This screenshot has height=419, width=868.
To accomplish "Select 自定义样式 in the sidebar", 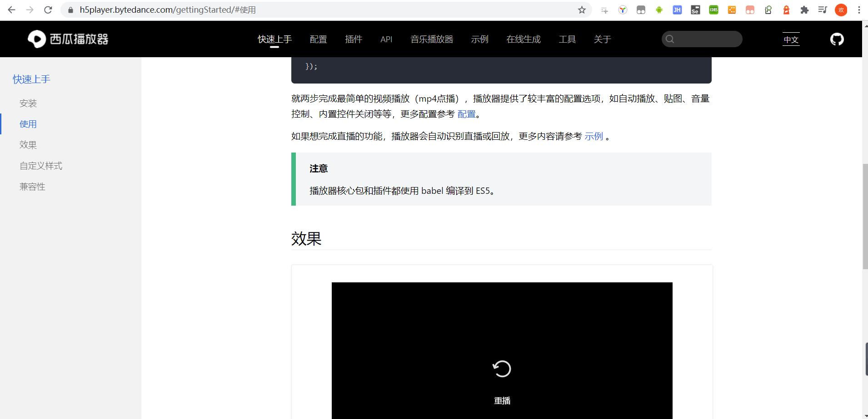I will [40, 166].
